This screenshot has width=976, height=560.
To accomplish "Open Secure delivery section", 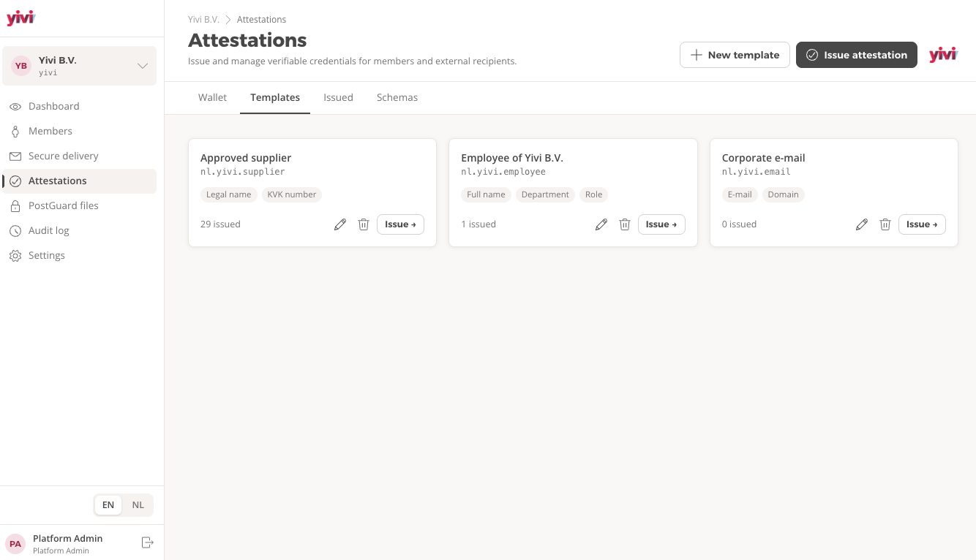I will (x=79, y=156).
